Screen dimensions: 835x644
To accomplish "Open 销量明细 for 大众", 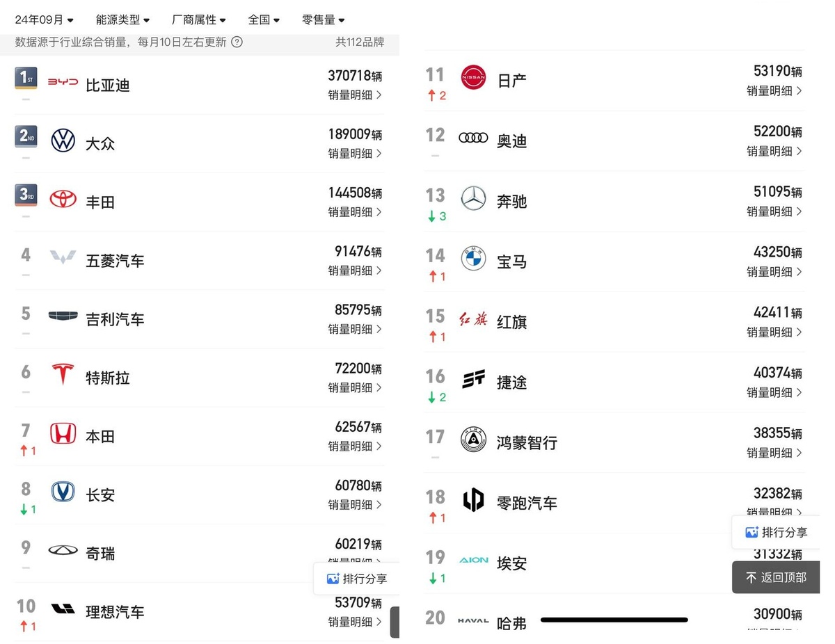I will click(x=355, y=154).
